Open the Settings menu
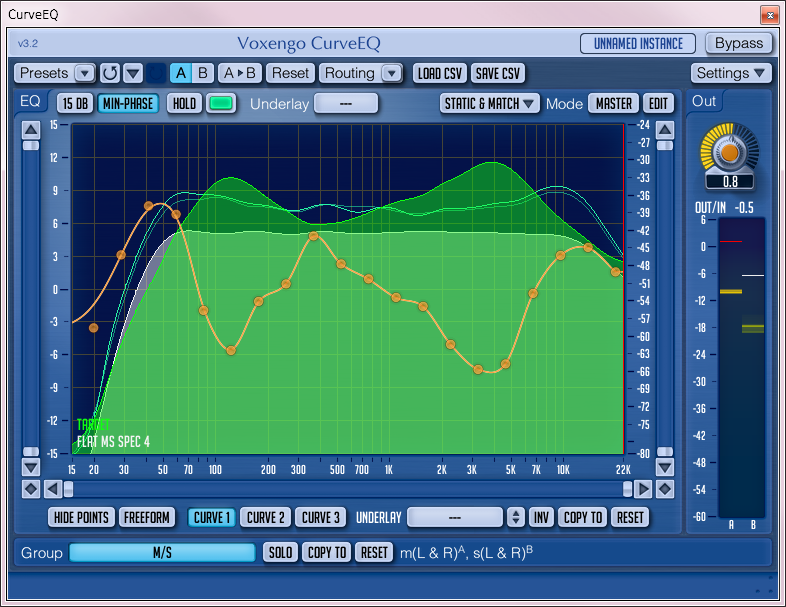The height and width of the screenshot is (607, 786). pyautogui.click(x=730, y=73)
